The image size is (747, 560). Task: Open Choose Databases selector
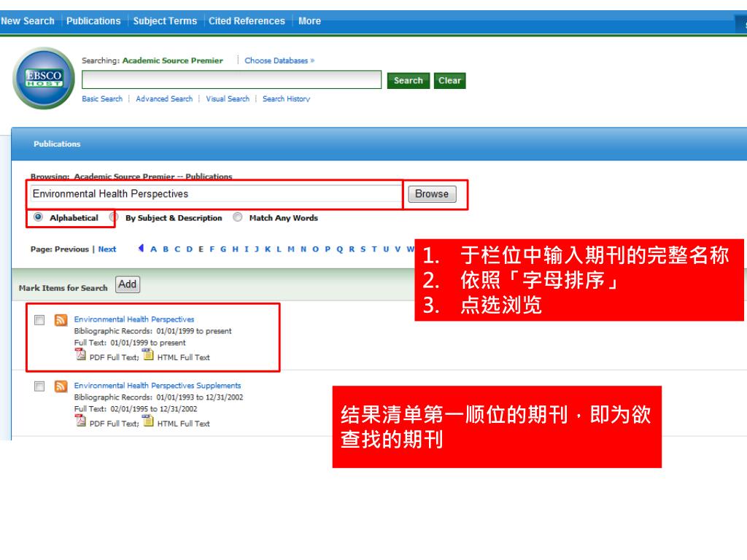pyautogui.click(x=279, y=61)
